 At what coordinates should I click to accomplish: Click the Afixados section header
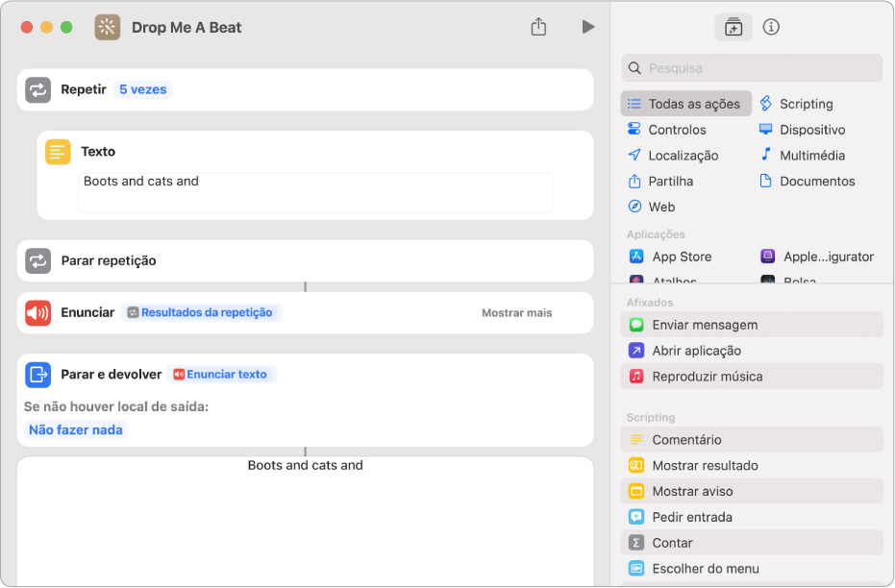[650, 303]
